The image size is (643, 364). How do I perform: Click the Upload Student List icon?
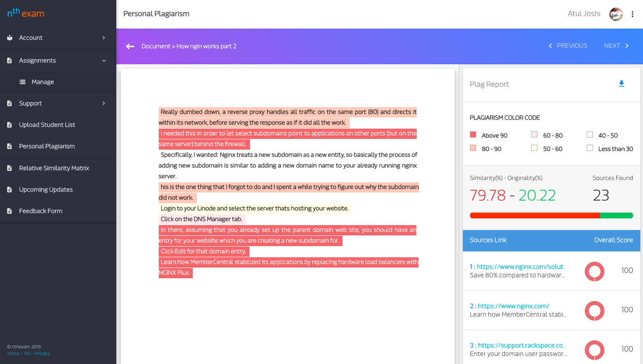point(9,125)
